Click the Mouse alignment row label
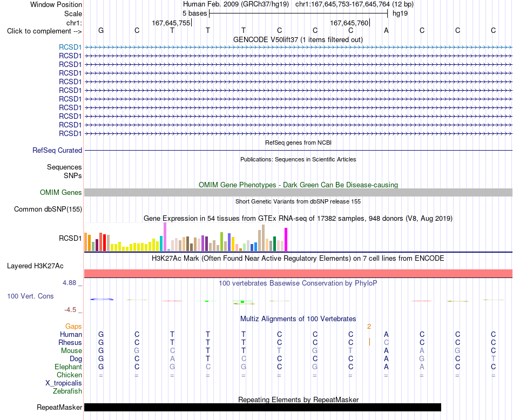This screenshot has height=420, width=513. click(x=71, y=351)
